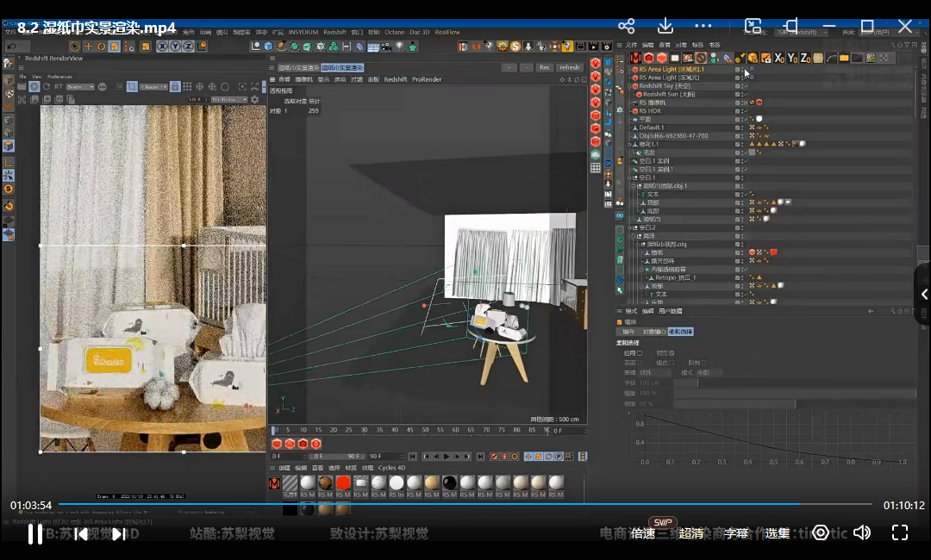The width and height of the screenshot is (931, 560).
Task: Toggle the RenderView crop region icon
Action: click(132, 87)
